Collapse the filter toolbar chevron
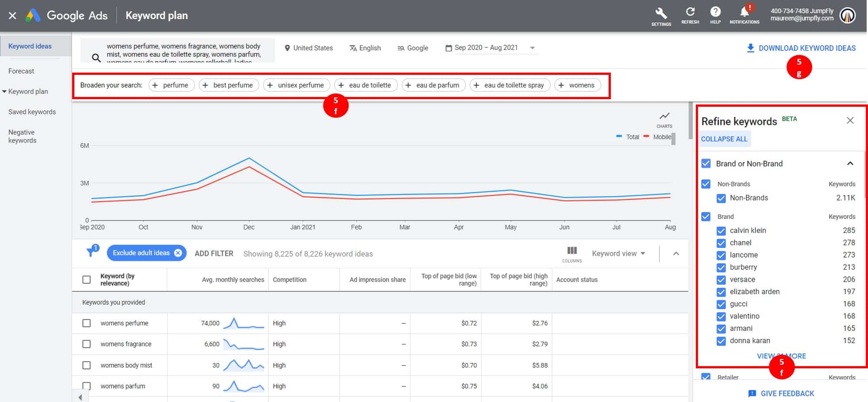 pos(676,254)
